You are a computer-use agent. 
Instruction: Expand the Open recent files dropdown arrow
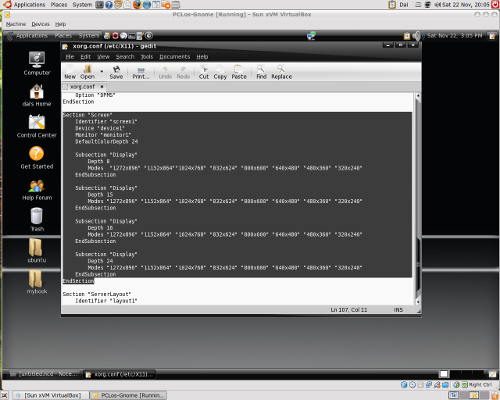click(102, 71)
